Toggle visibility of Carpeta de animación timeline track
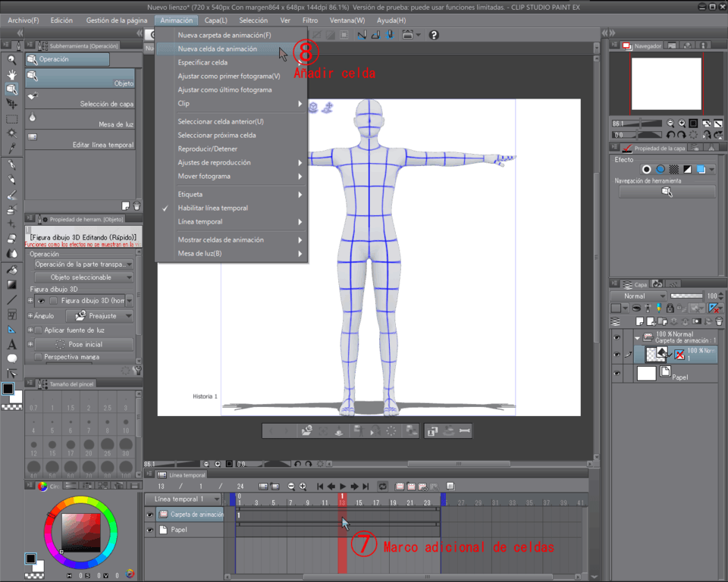Viewport: 728px width, 582px height. click(150, 515)
